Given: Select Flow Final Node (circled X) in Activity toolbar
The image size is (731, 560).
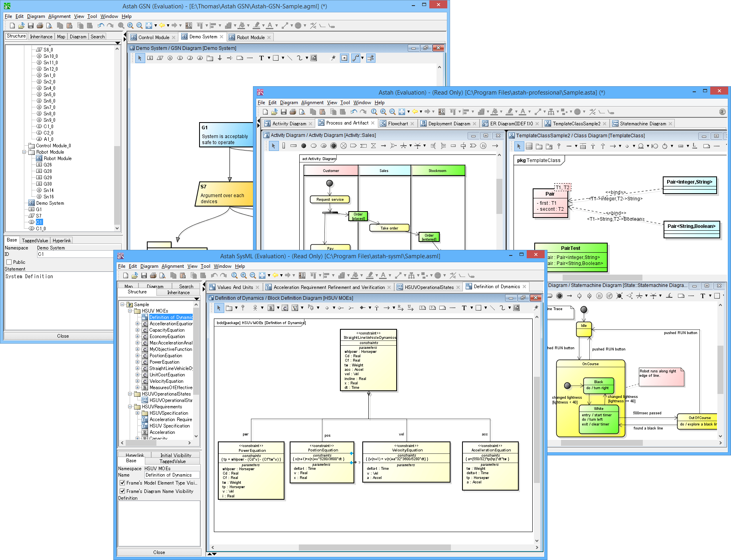Looking at the screenshot, I should coord(344,146).
